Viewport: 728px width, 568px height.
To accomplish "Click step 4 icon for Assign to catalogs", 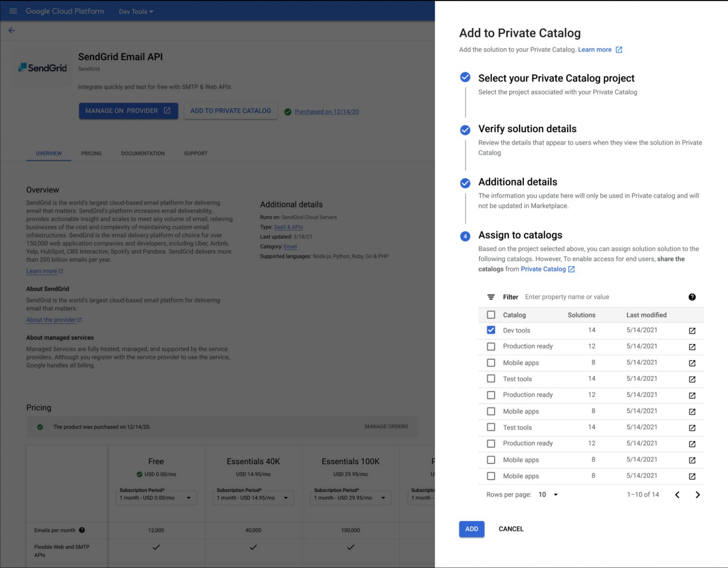I will 465,236.
